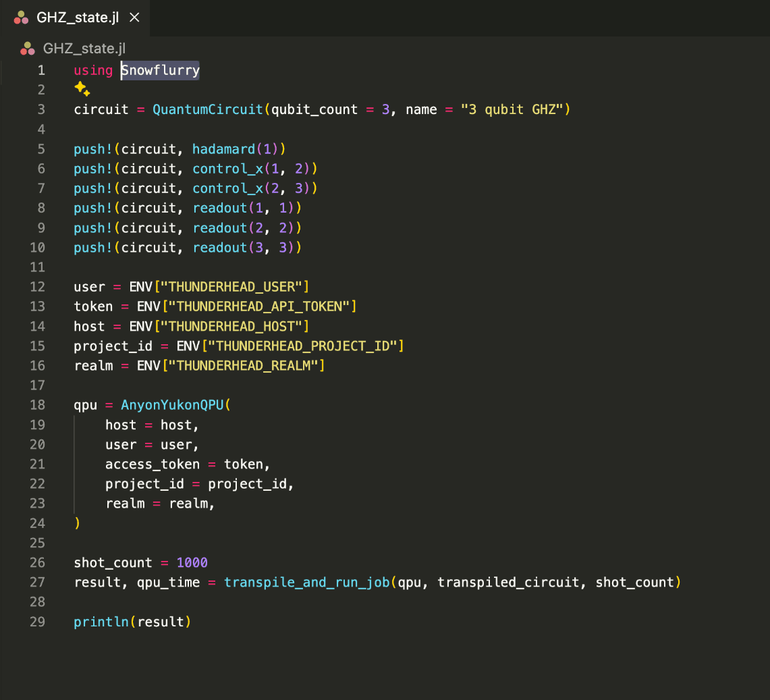Screen dimensions: 770x700
Task: Click the access_token keyword argument
Action: 153,464
